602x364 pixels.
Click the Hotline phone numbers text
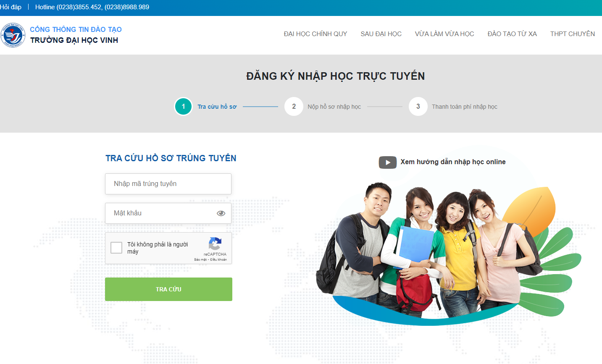pyautogui.click(x=92, y=7)
